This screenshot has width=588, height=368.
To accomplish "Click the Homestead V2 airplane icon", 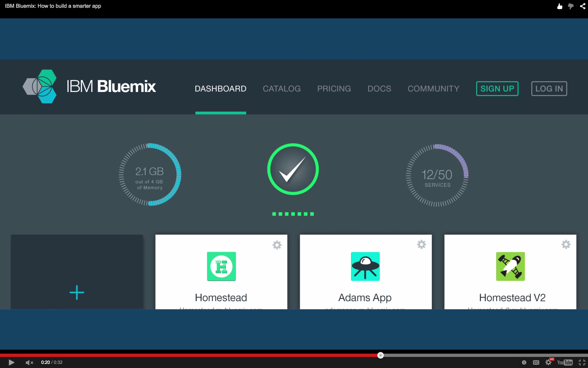I will pyautogui.click(x=510, y=266).
